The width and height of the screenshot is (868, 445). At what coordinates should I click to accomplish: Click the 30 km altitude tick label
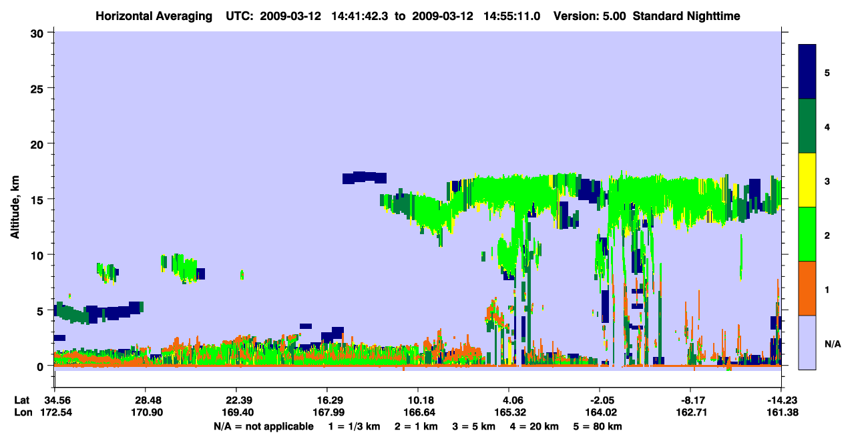pyautogui.click(x=37, y=33)
